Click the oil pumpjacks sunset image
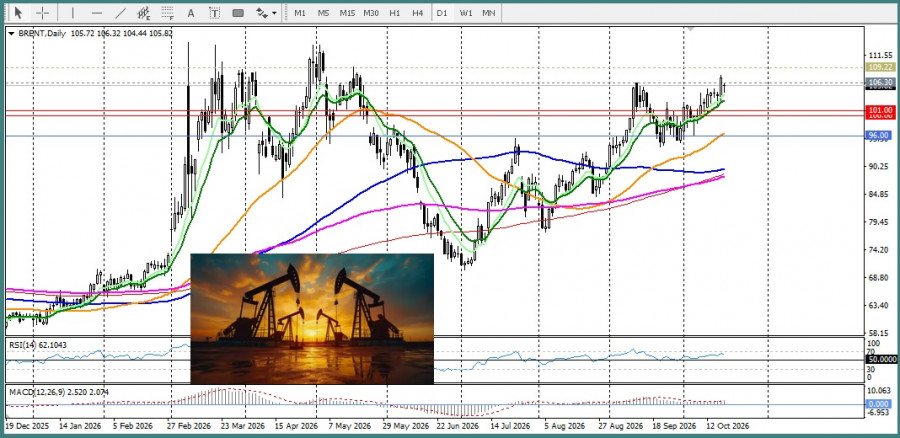Viewport: 900px width, 438px height. [312, 319]
